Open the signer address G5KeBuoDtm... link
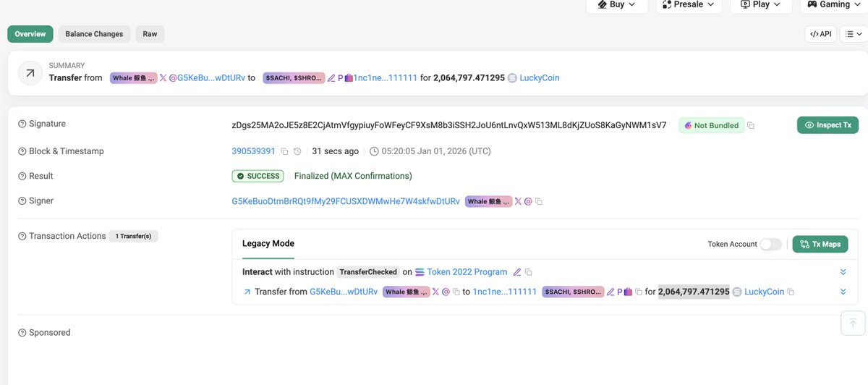Screen dimensions: 868x385 coord(345,201)
